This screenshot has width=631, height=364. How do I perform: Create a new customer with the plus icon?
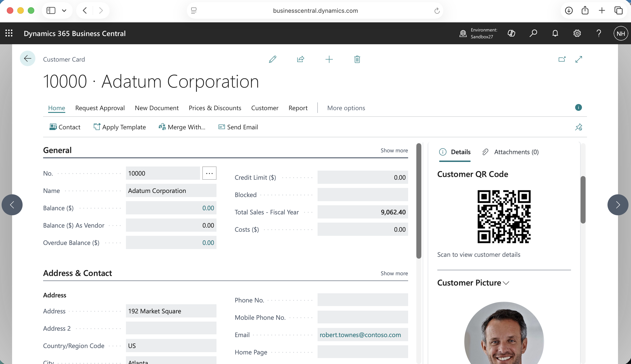(329, 59)
